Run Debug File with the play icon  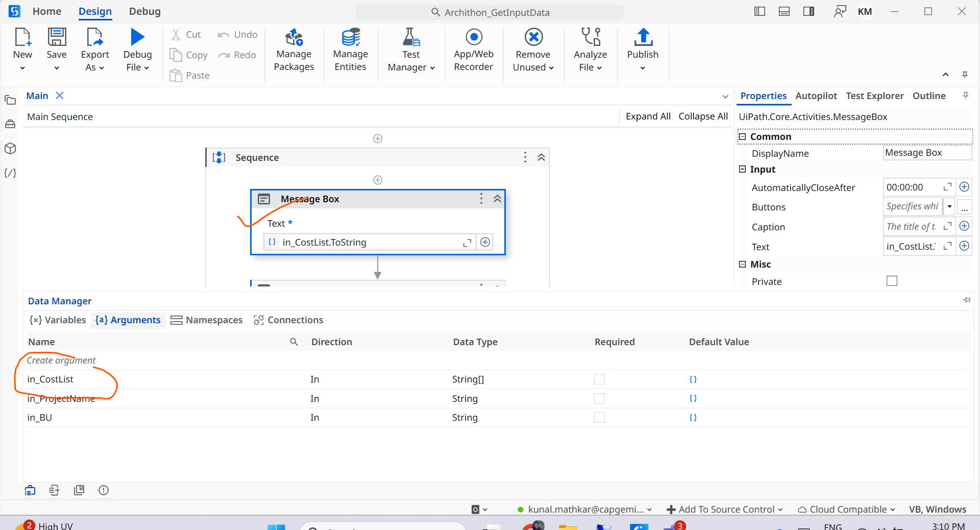point(137,37)
